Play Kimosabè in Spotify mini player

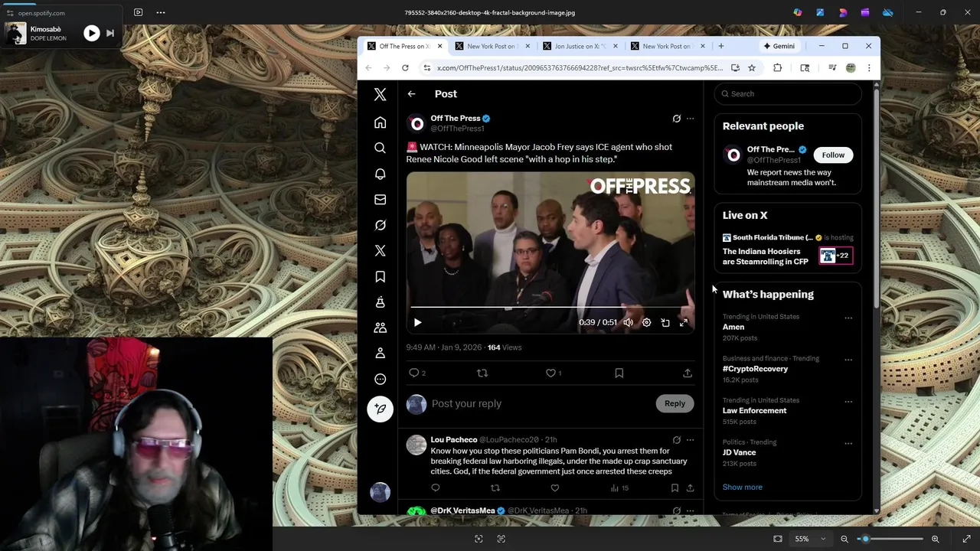point(91,33)
